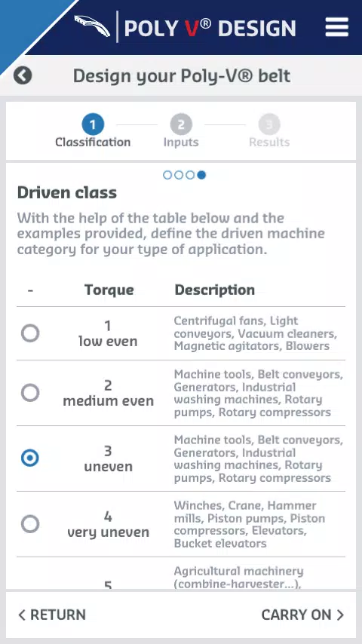Click the step 1 Classification circle
The width and height of the screenshot is (362, 644).
click(93, 124)
